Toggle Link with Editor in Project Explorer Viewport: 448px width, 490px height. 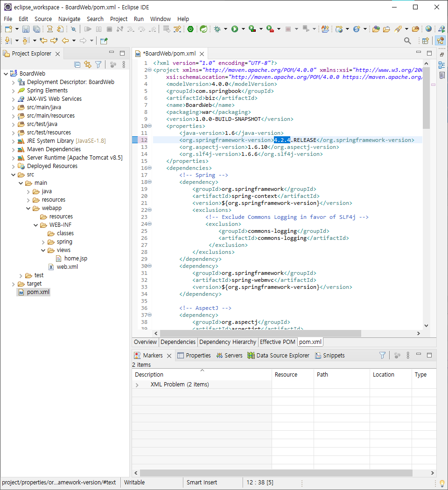pos(88,65)
